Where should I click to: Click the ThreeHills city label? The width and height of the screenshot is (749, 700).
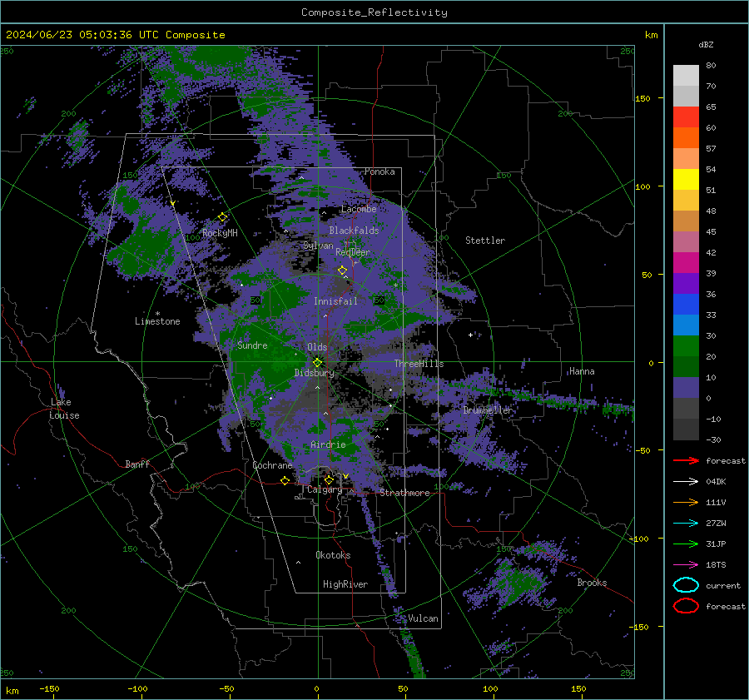tap(419, 364)
